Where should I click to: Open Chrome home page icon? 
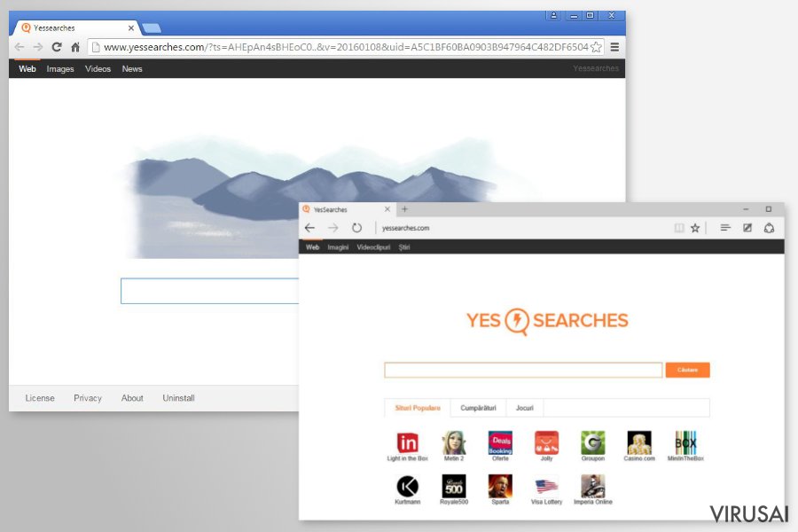coord(75,47)
